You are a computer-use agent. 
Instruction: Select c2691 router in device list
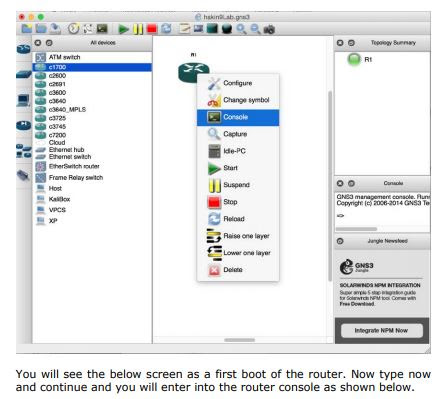click(x=92, y=84)
